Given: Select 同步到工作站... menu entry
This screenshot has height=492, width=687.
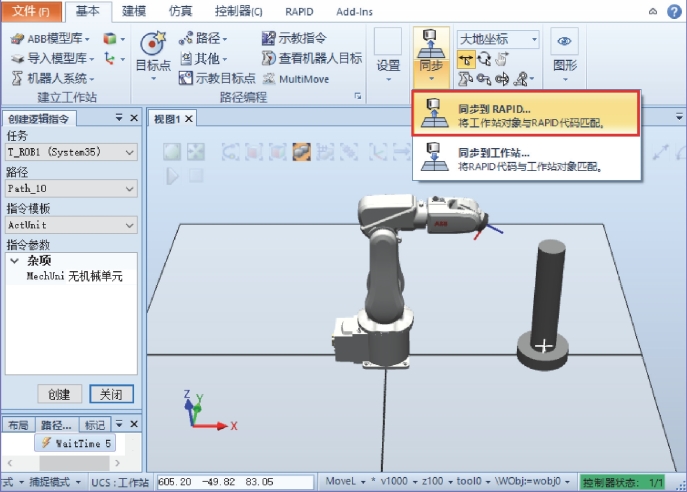Looking at the screenshot, I should [526, 158].
